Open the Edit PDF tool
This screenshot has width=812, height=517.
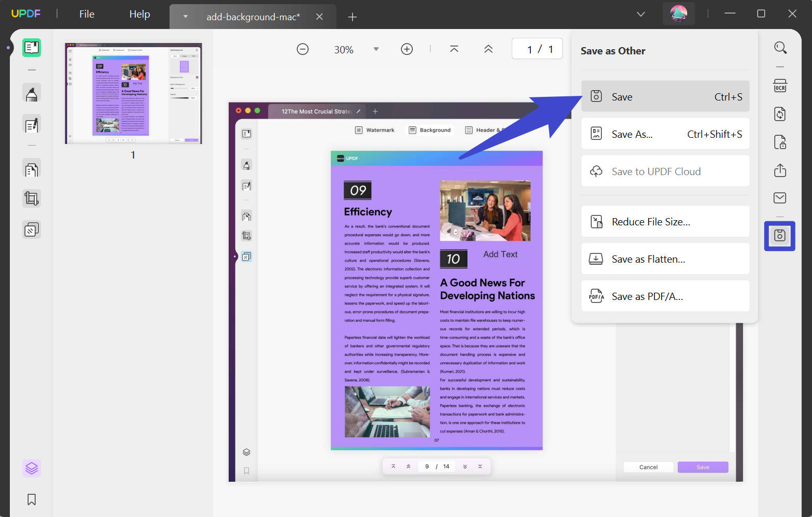pyautogui.click(x=32, y=124)
